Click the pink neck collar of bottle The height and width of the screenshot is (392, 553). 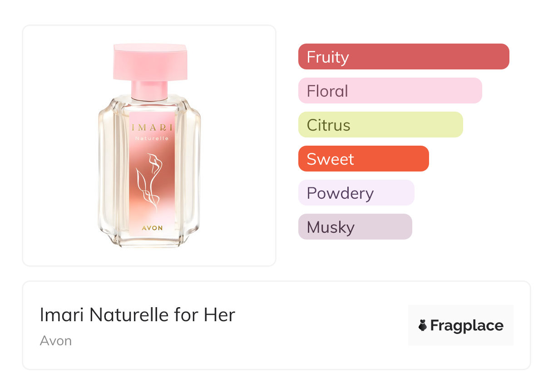(150, 90)
